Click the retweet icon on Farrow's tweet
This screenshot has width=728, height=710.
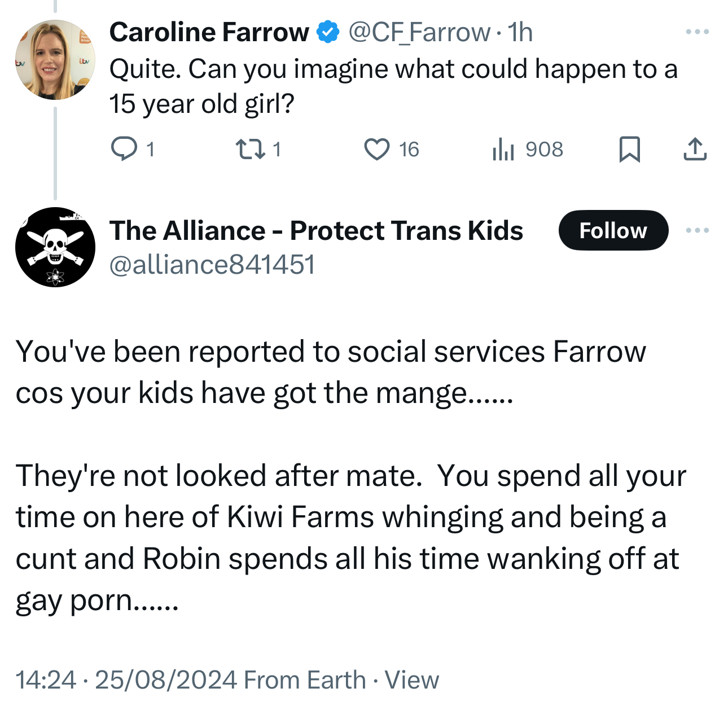pos(249,149)
